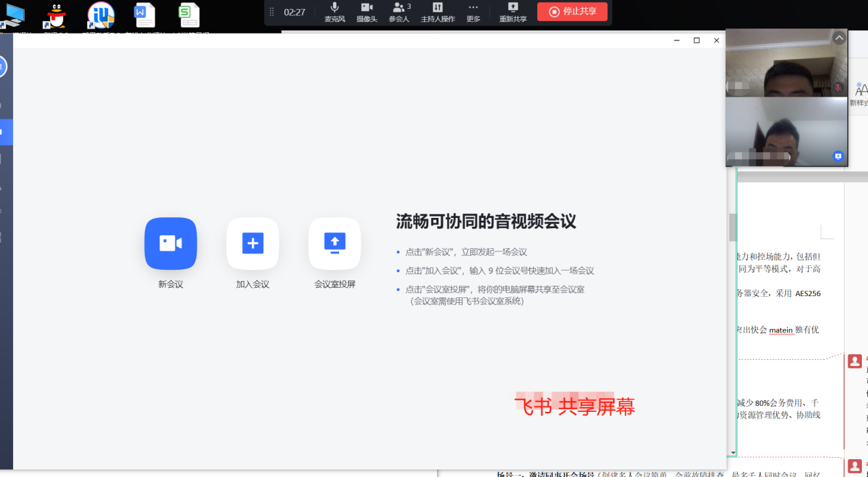This screenshot has width=868, height=477.
Task: Open the 主持人操作 host controls menu
Action: tap(438, 12)
